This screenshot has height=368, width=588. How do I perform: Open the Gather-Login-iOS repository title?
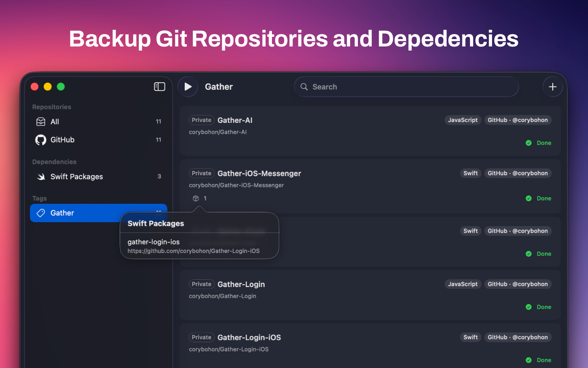[x=249, y=337]
